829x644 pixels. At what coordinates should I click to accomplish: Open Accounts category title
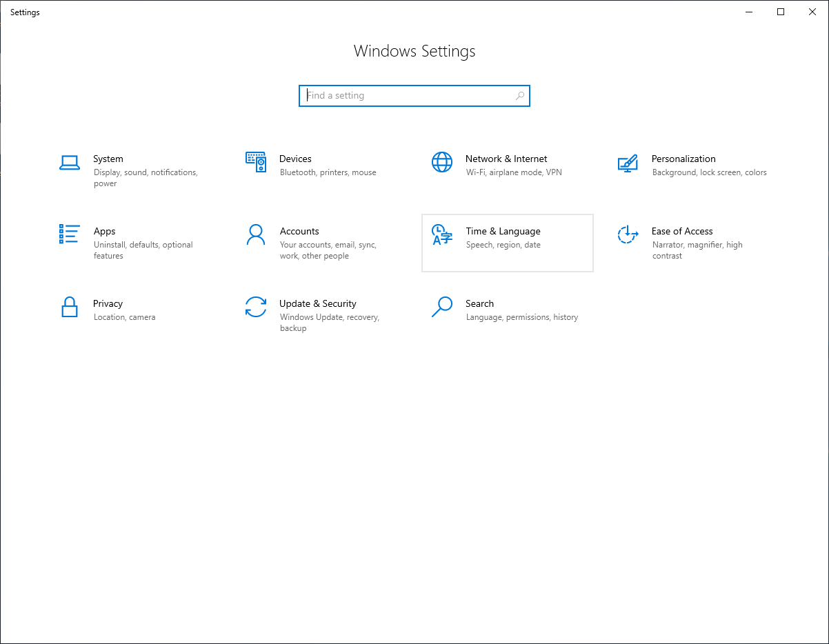click(x=299, y=231)
